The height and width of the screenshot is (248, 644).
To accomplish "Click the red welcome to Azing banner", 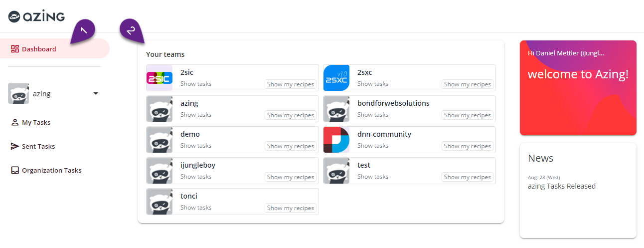I will coord(578,87).
